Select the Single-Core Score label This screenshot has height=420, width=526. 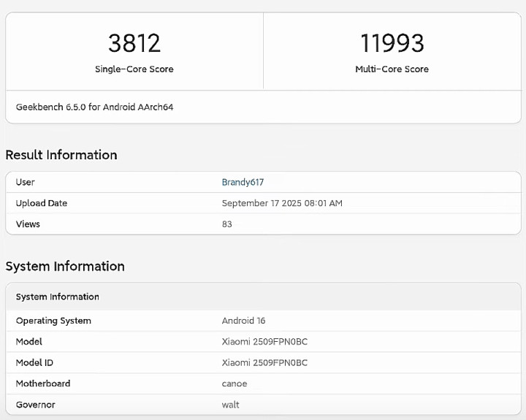[x=134, y=69]
